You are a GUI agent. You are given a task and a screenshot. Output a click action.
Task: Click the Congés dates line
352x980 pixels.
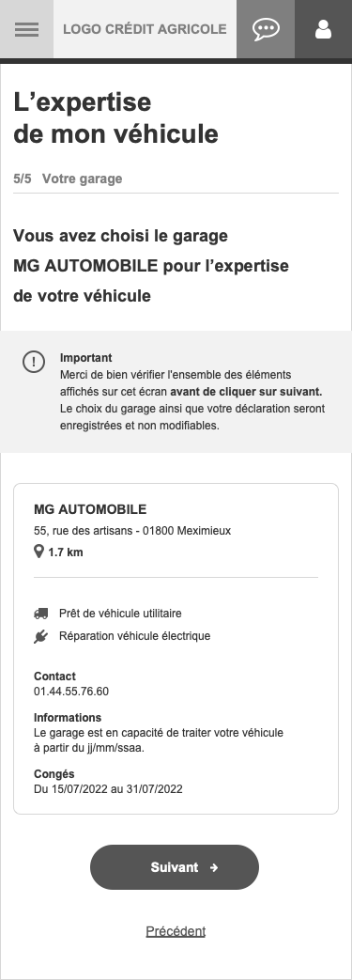108,788
